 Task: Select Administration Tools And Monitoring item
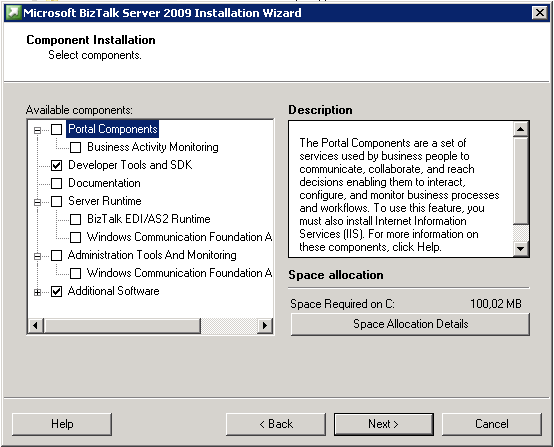pyautogui.click(x=152, y=255)
